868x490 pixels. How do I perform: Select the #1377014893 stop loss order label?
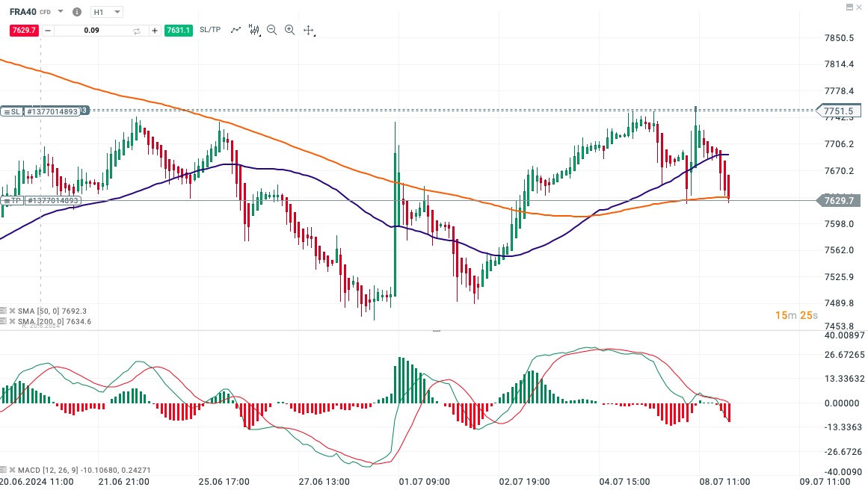52,112
